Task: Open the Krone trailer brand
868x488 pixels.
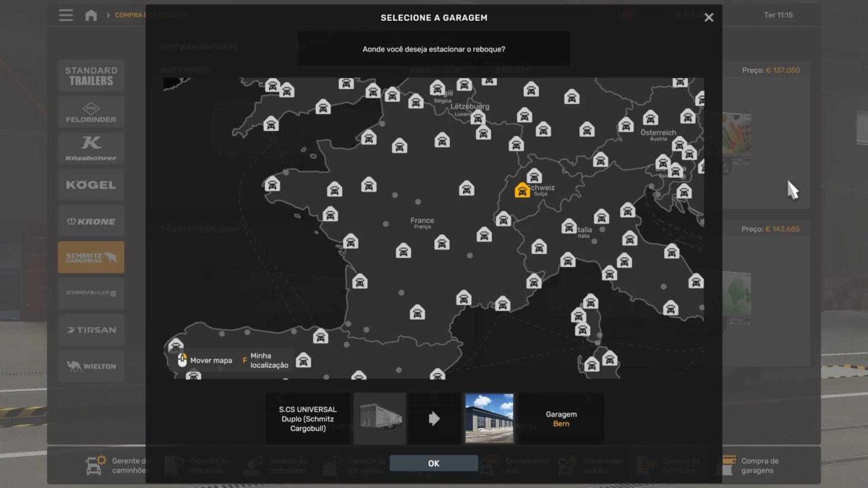Action: tap(91, 221)
